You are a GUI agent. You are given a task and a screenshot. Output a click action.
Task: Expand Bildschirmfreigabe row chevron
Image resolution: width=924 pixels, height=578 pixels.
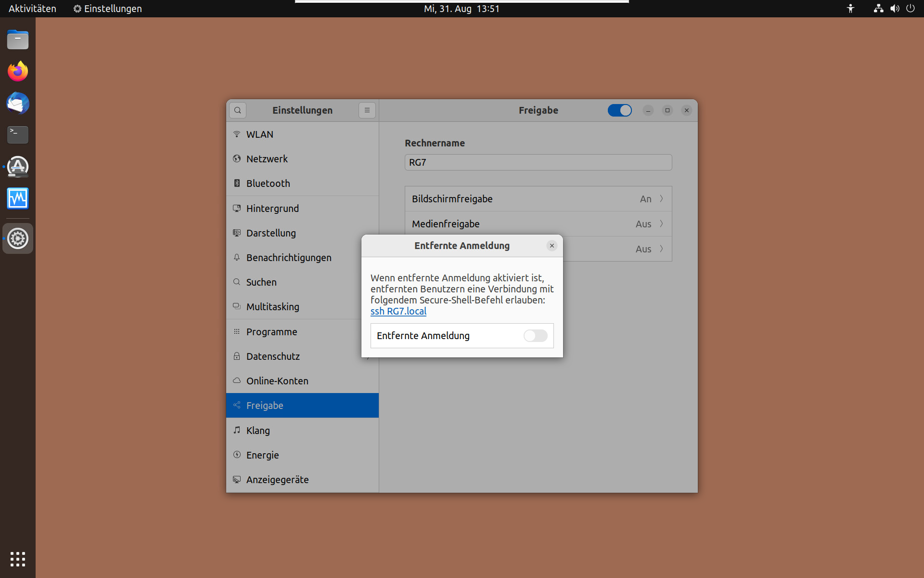661,199
